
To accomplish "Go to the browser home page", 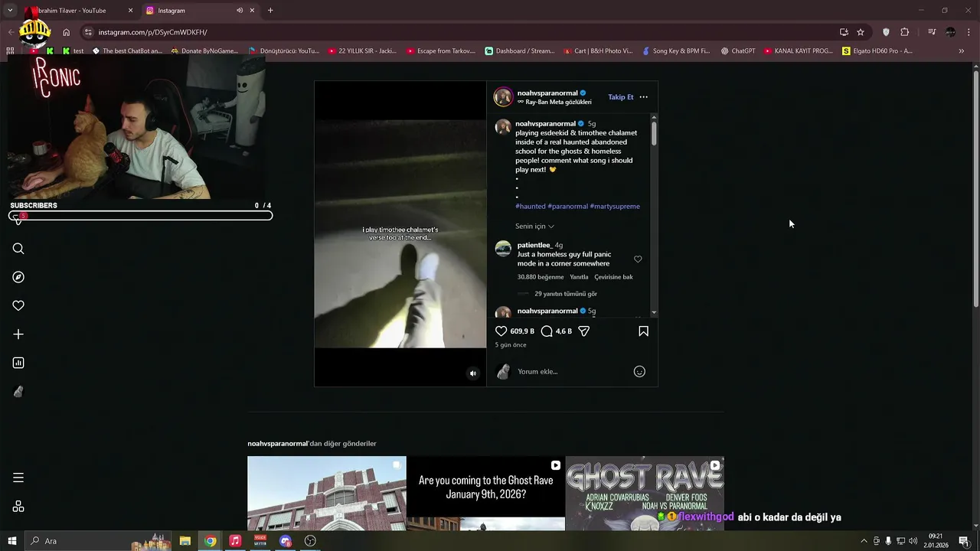I will point(67,32).
